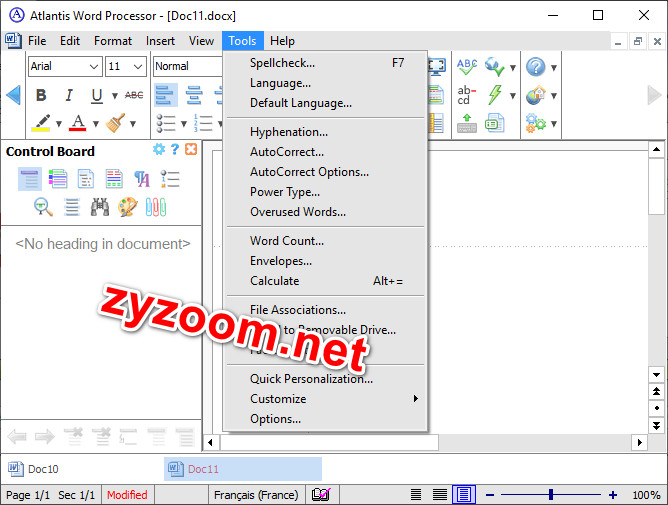Open Control Board help question mark

tap(175, 149)
